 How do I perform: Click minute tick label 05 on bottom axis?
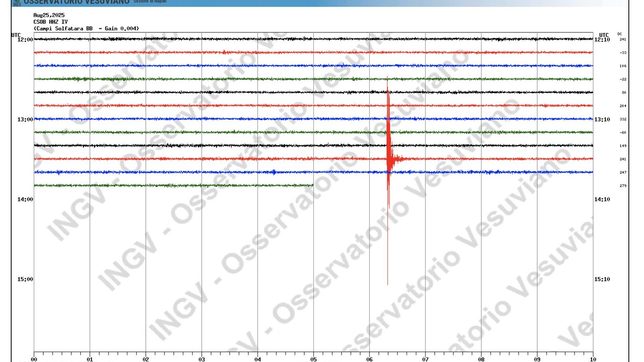click(x=314, y=359)
